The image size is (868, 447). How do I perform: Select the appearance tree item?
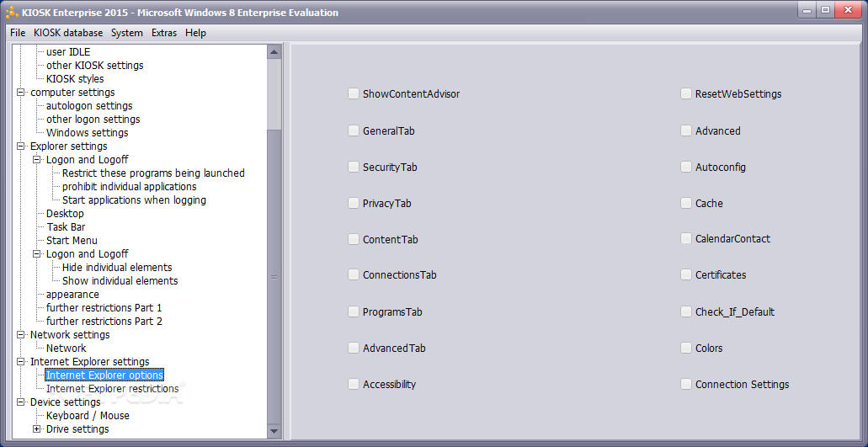coord(72,295)
